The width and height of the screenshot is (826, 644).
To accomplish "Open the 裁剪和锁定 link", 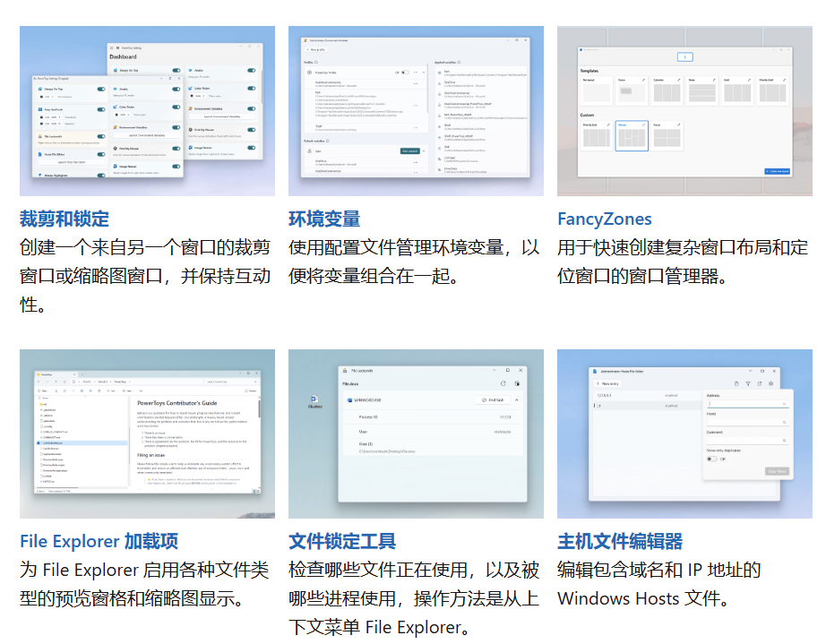I will tap(65, 219).
